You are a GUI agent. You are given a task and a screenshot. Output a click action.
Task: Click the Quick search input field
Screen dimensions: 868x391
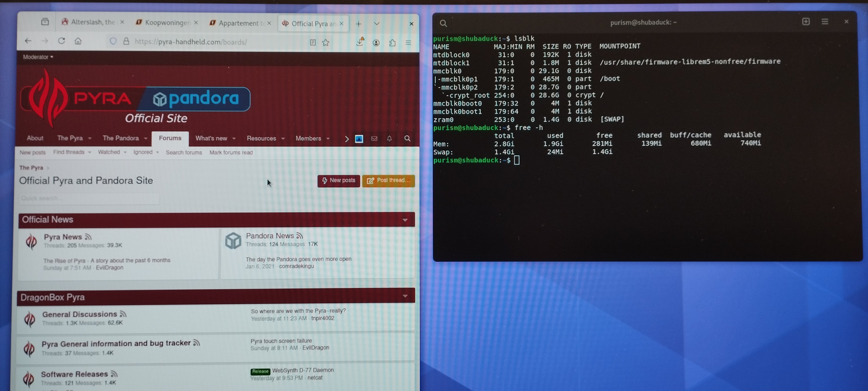(x=89, y=198)
